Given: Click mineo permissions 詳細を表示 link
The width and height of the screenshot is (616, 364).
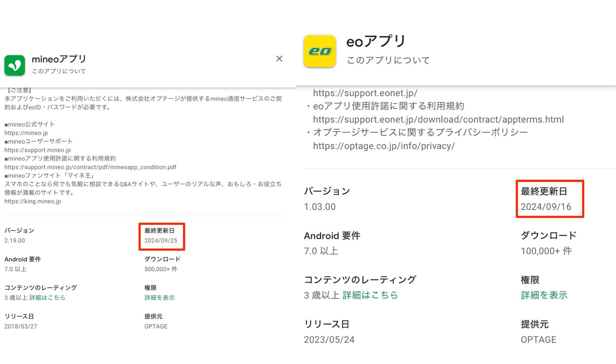Looking at the screenshot, I should 159,298.
